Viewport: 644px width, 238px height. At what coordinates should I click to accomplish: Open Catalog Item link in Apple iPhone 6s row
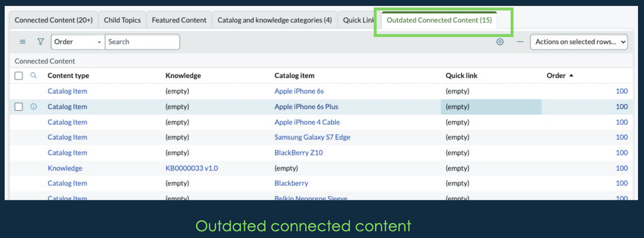coord(67,91)
